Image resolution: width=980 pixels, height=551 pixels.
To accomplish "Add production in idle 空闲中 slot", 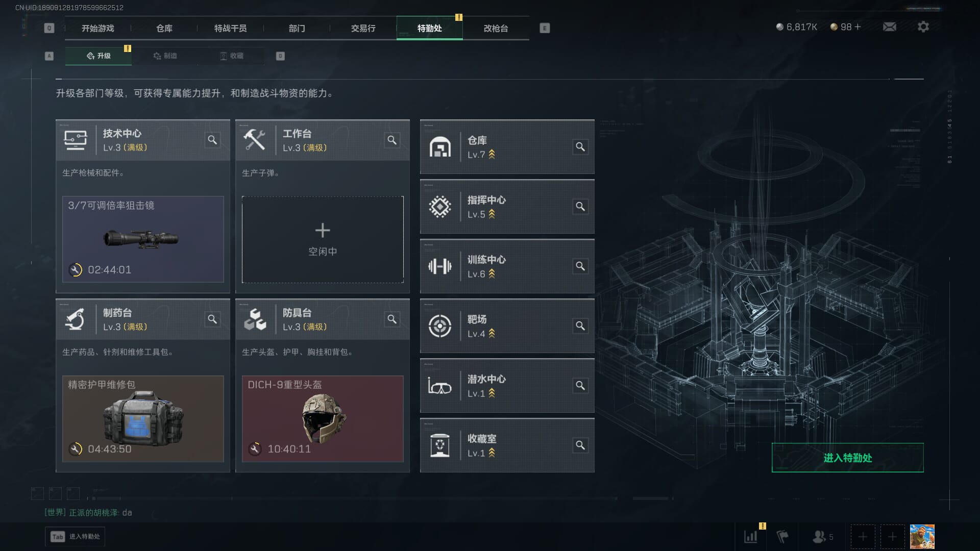I will tap(323, 239).
